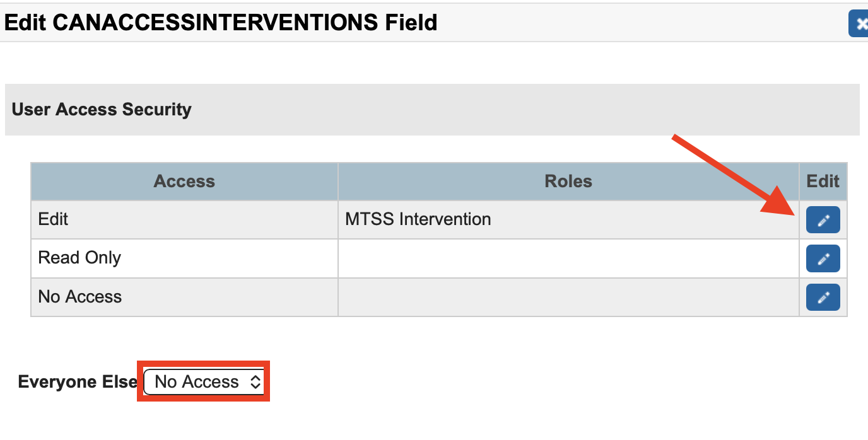Click the Access column header
The width and height of the screenshot is (868, 440).
184,182
